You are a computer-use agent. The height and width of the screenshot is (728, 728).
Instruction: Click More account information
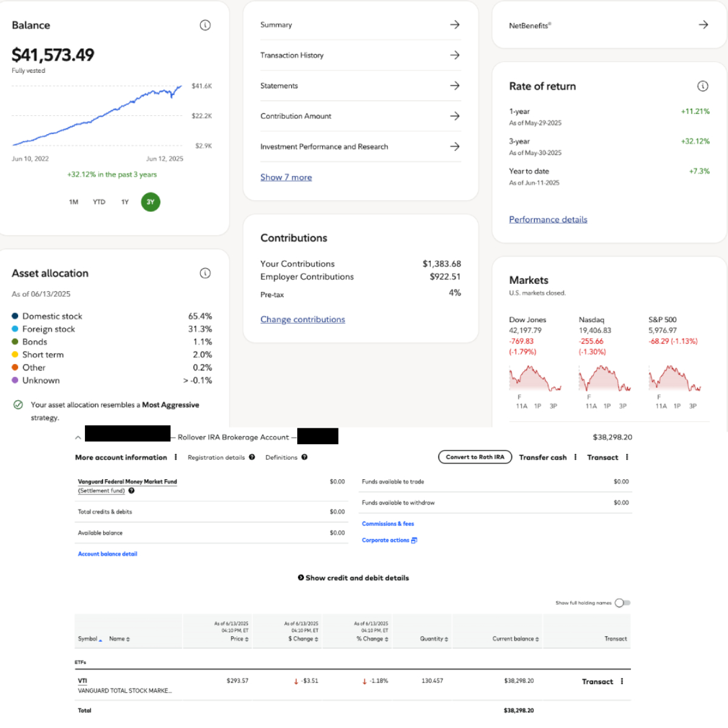tap(121, 457)
